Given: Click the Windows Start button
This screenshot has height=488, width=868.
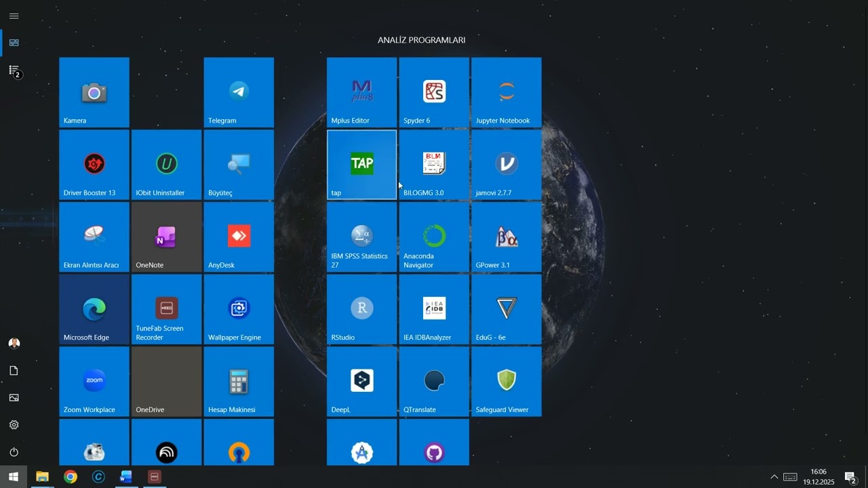Looking at the screenshot, I should click(14, 476).
